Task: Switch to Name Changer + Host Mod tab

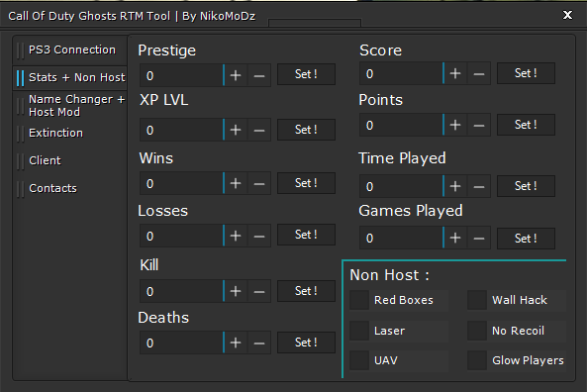Action: click(71, 106)
